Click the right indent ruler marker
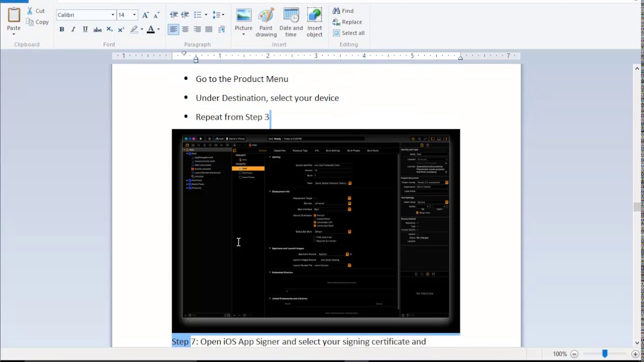 pyautogui.click(x=460, y=58)
